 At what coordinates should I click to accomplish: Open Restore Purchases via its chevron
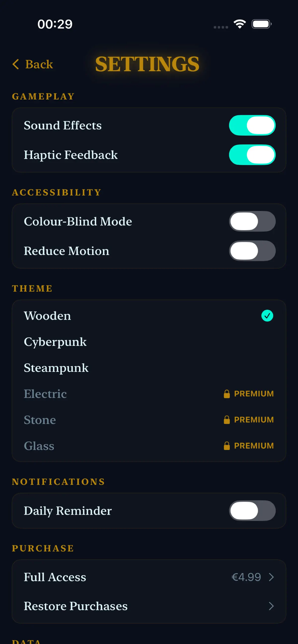271,606
